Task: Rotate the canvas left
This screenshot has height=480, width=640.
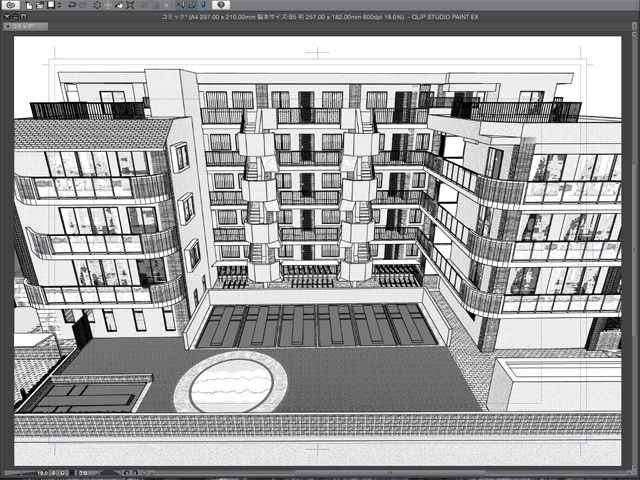Action: pyautogui.click(x=127, y=473)
